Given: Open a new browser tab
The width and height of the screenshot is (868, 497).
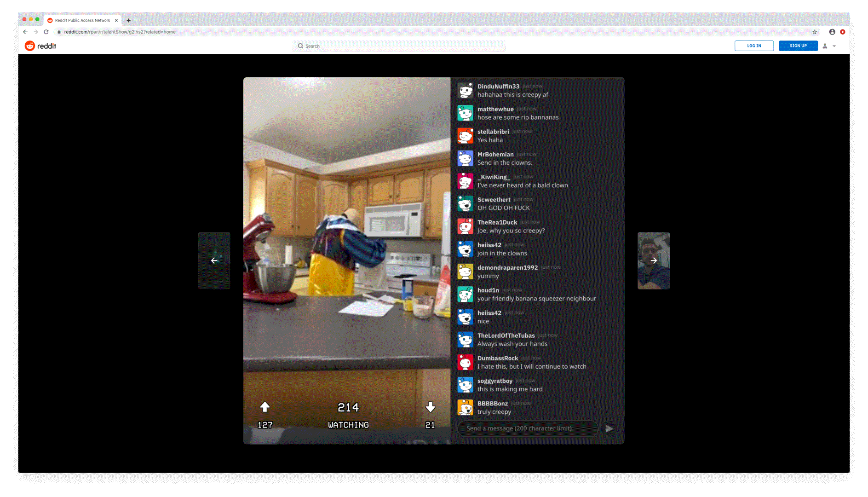Looking at the screenshot, I should pyautogui.click(x=129, y=20).
